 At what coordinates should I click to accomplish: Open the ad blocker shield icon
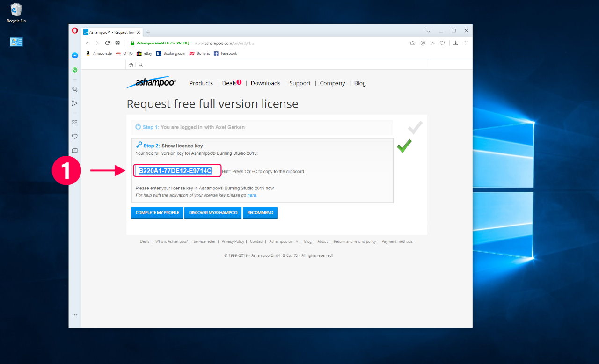(423, 43)
